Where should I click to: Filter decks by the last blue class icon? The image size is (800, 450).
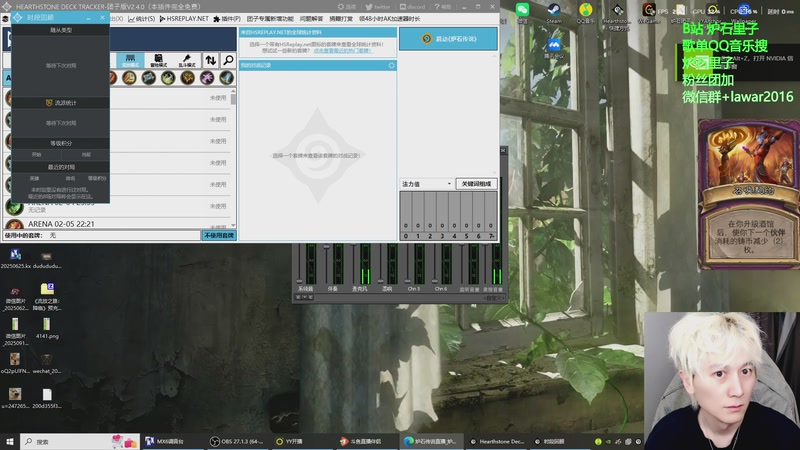pos(227,78)
